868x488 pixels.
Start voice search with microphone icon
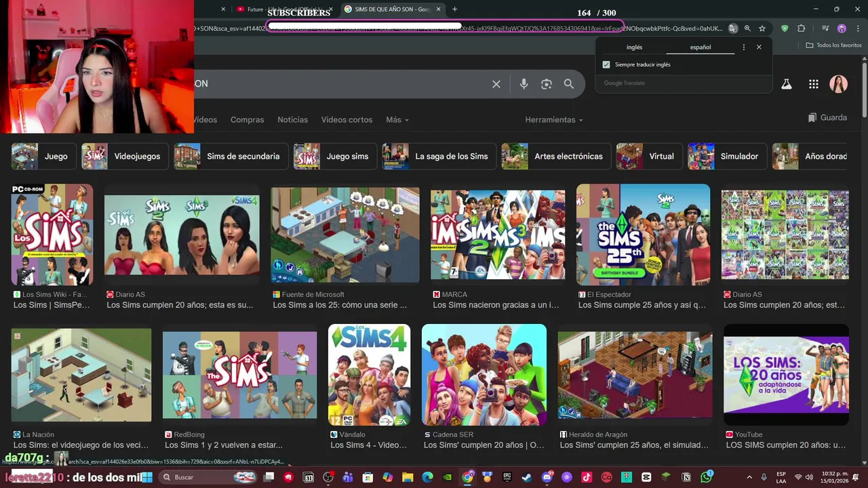click(x=524, y=84)
